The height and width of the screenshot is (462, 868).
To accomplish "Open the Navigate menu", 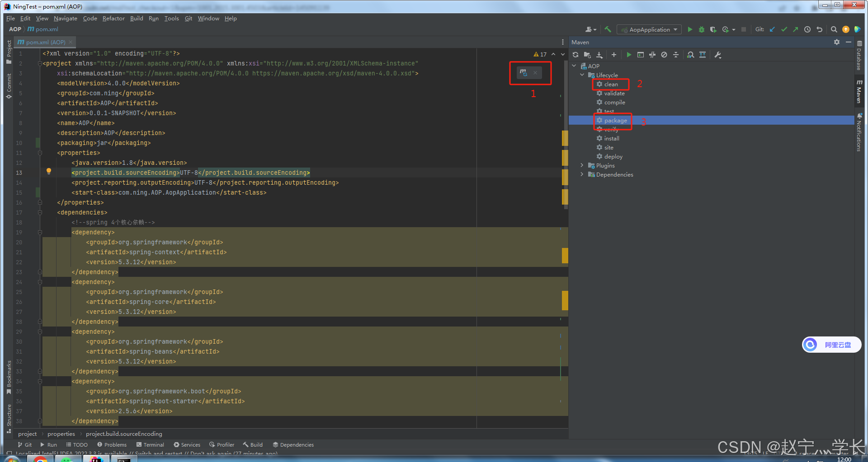I will (x=65, y=19).
